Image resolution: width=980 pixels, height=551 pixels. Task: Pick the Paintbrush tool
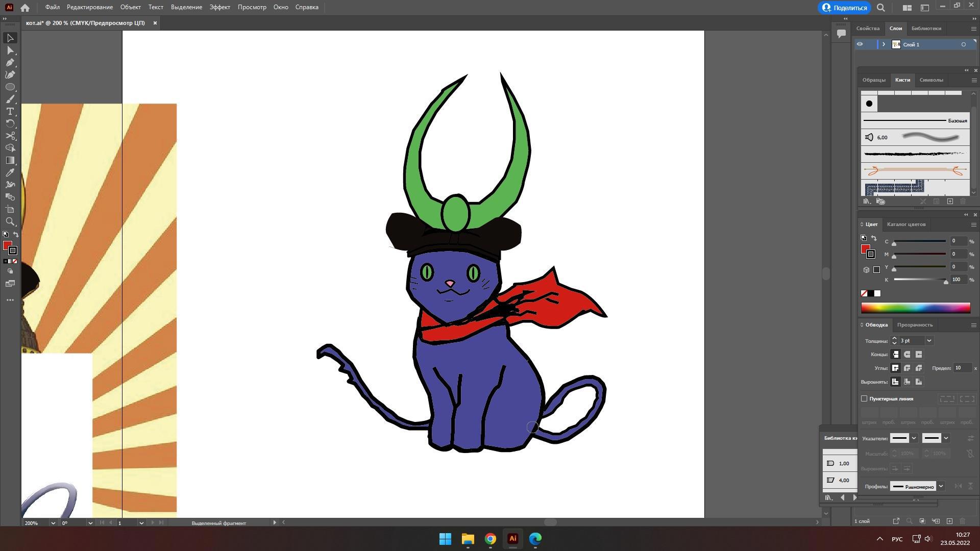(x=10, y=99)
